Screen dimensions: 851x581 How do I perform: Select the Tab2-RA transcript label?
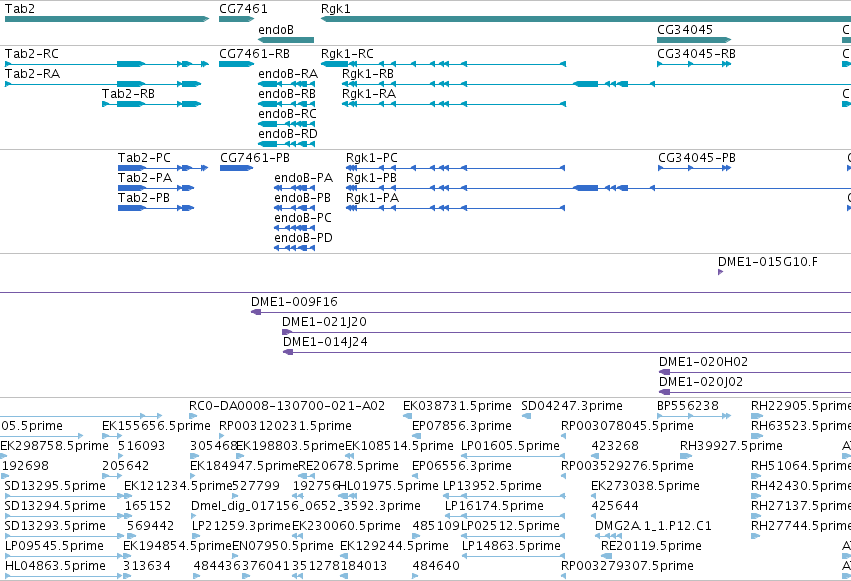[33, 74]
